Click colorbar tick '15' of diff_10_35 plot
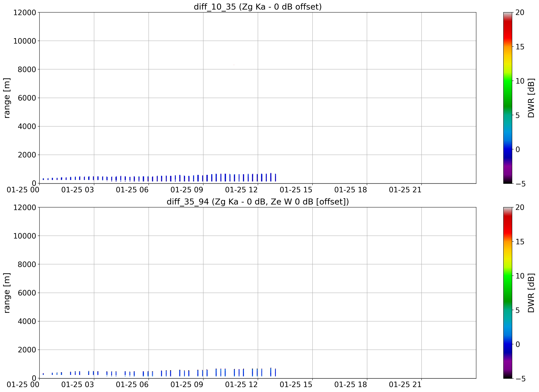Image resolution: width=539 pixels, height=392 pixels. 520,47
